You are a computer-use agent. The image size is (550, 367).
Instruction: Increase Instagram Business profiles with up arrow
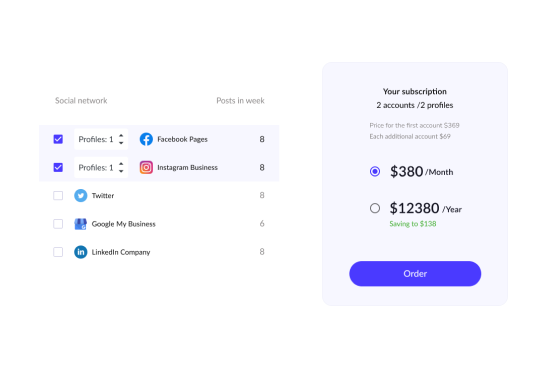(121, 164)
